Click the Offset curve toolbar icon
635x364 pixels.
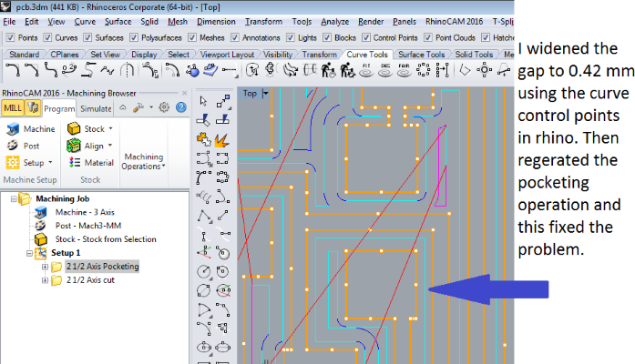(171, 70)
